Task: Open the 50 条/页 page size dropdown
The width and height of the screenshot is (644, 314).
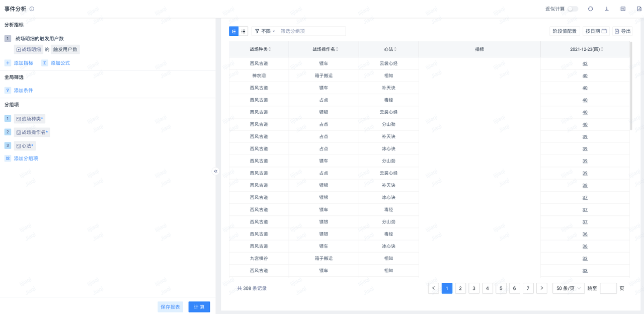Action: click(x=568, y=288)
